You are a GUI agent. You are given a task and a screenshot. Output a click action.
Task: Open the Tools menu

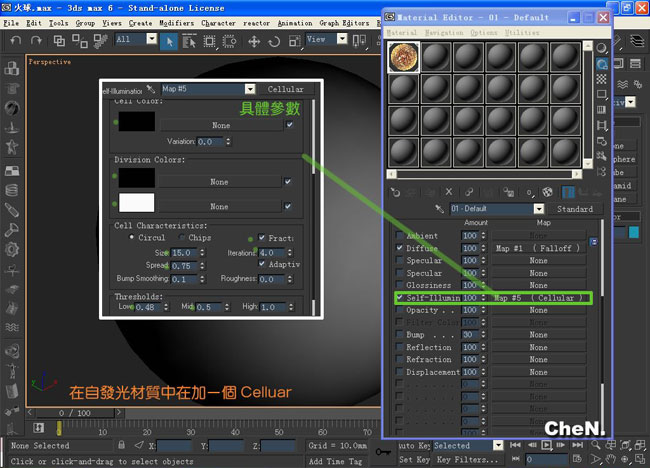pyautogui.click(x=58, y=23)
